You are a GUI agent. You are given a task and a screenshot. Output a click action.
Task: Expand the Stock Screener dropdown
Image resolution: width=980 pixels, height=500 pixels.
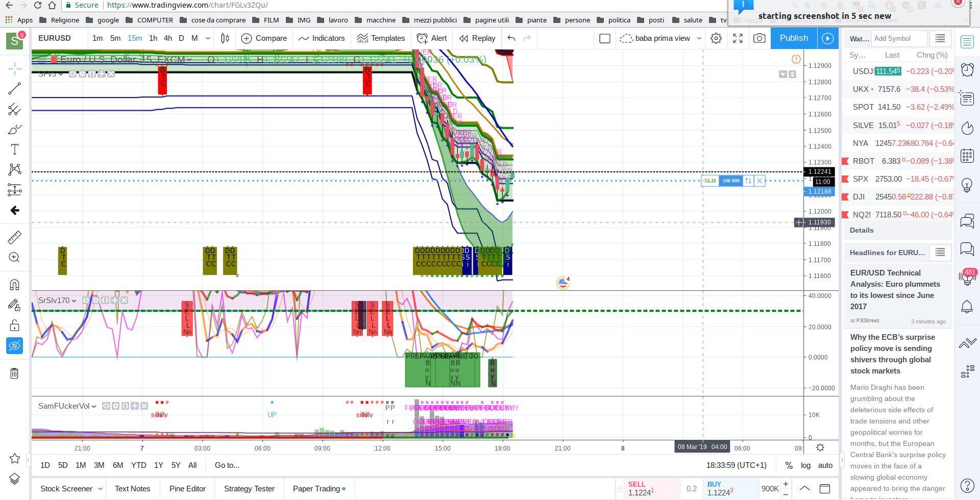100,489
